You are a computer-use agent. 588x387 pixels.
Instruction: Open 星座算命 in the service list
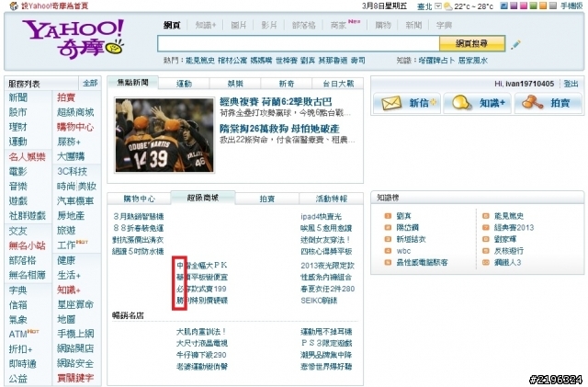pyautogui.click(x=75, y=304)
